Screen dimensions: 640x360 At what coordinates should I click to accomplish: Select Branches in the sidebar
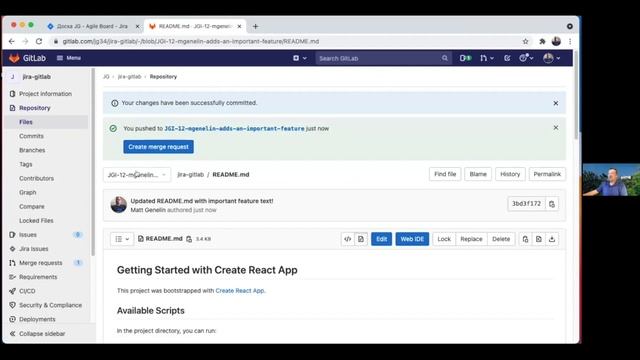coord(32,150)
